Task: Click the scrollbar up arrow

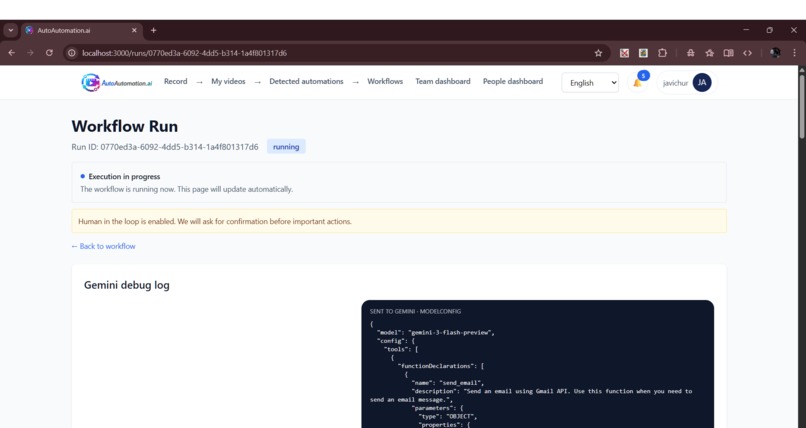Action: [x=801, y=69]
